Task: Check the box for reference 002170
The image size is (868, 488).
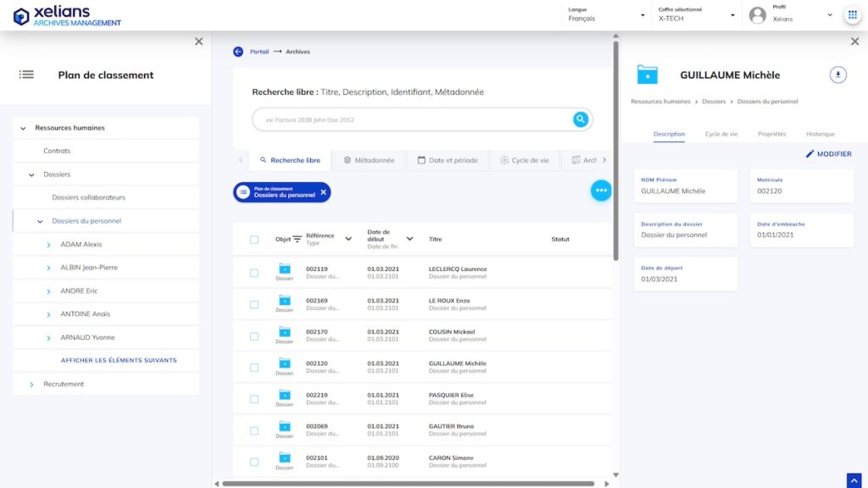Action: [x=254, y=335]
